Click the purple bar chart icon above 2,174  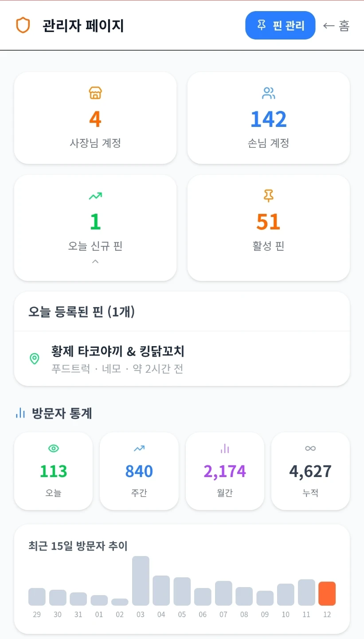point(225,449)
